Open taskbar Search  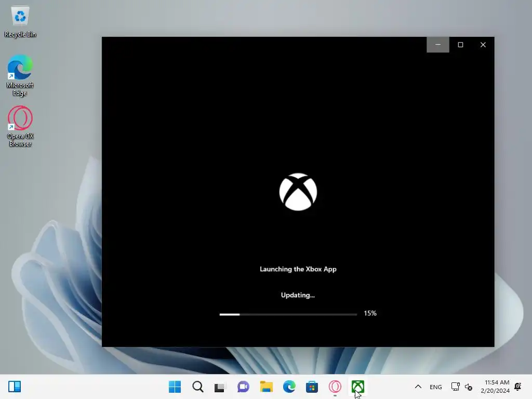coord(198,387)
